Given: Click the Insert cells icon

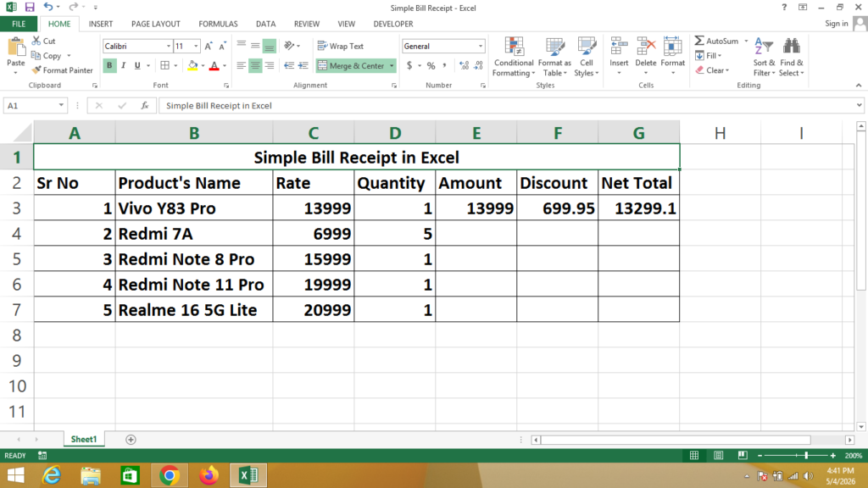Looking at the screenshot, I should 619,47.
